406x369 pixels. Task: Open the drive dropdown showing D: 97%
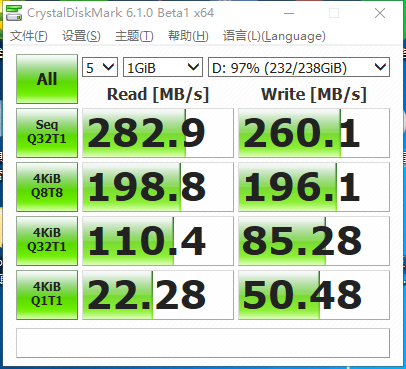(x=299, y=68)
